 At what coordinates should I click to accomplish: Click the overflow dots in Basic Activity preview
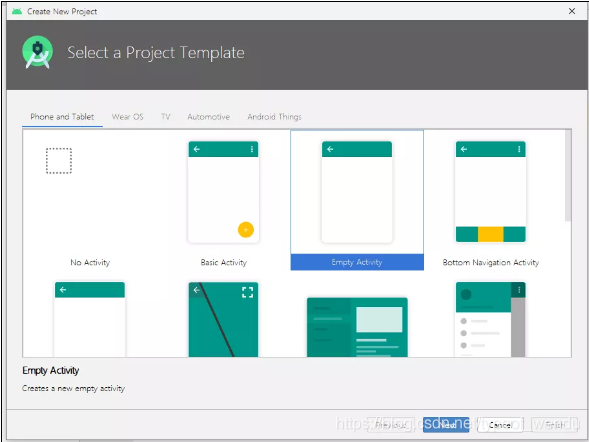coord(252,149)
